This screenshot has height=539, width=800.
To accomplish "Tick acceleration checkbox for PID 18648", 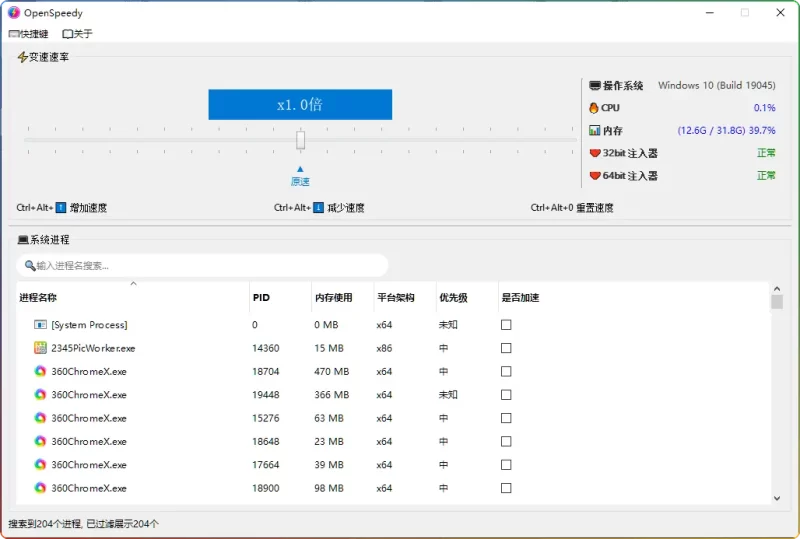I will pyautogui.click(x=506, y=441).
